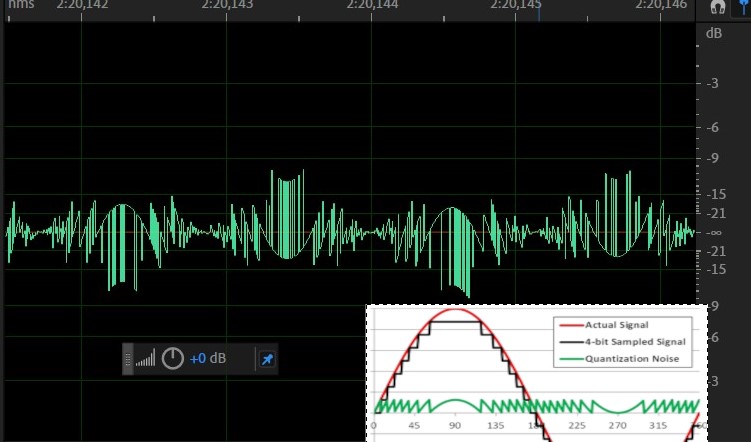Click the 2:20,143 mark on the time ruler

pos(227,5)
